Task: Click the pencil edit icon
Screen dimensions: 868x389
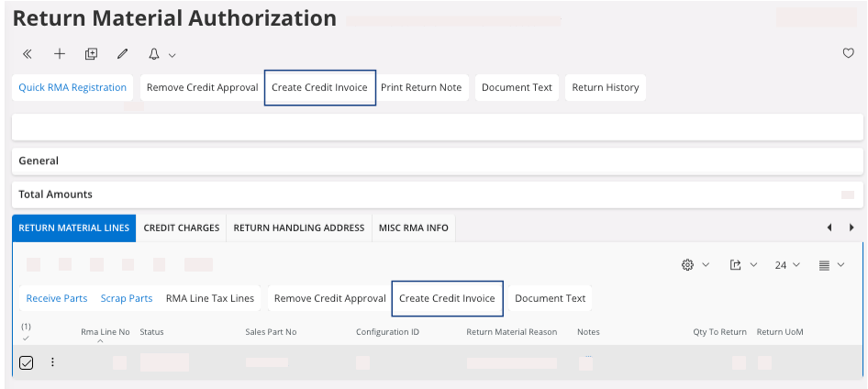Action: 122,54
